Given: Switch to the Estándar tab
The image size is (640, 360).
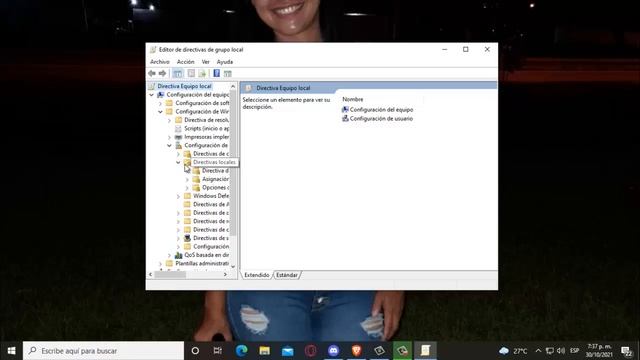Looking at the screenshot, I should click(287, 275).
